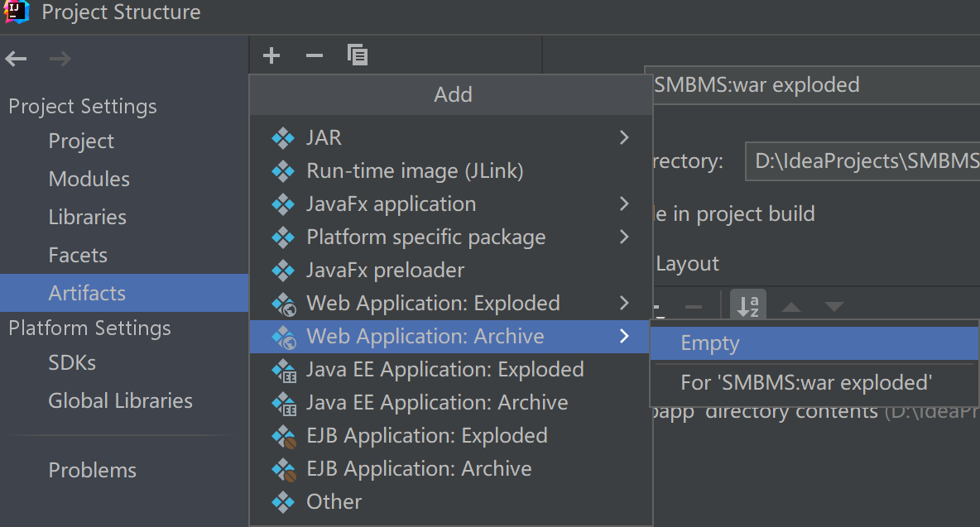Select Run-time image (JLink) entry

415,170
